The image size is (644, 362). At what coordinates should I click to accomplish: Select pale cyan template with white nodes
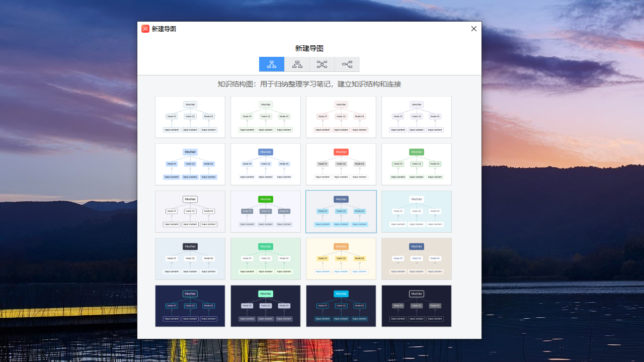pos(417,212)
